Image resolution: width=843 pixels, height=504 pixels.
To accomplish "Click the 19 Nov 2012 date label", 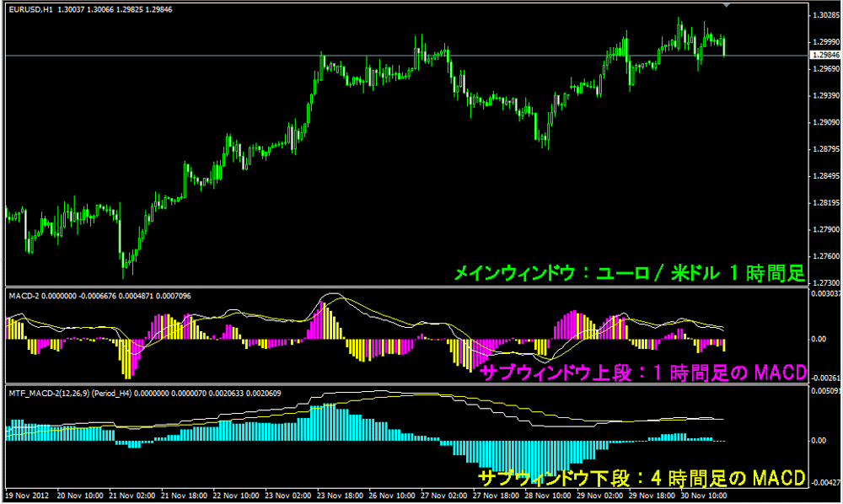I will [x=27, y=495].
